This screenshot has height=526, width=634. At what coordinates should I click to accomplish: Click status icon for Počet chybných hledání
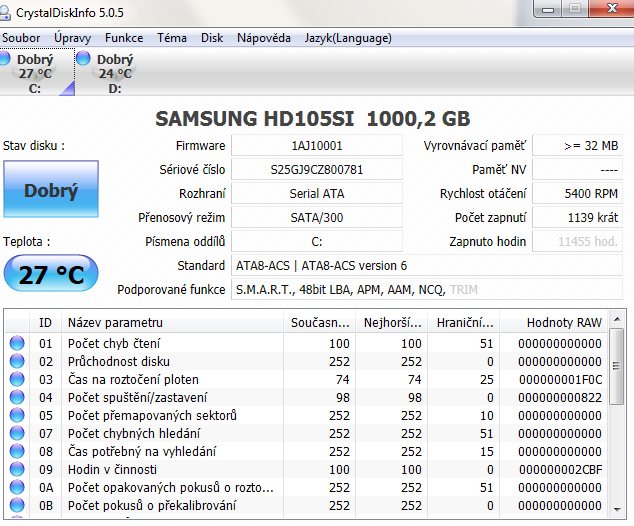17,433
